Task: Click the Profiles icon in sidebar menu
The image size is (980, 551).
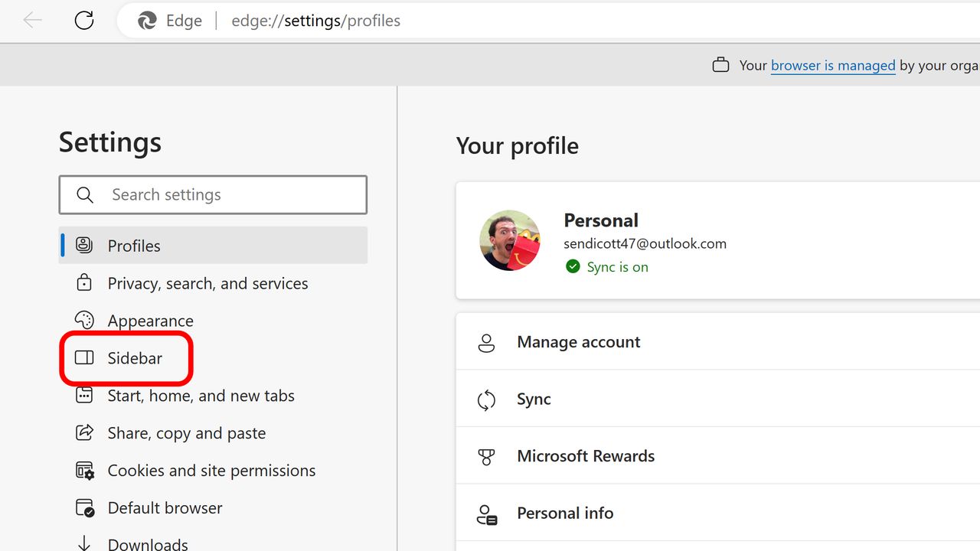Action: 84,246
